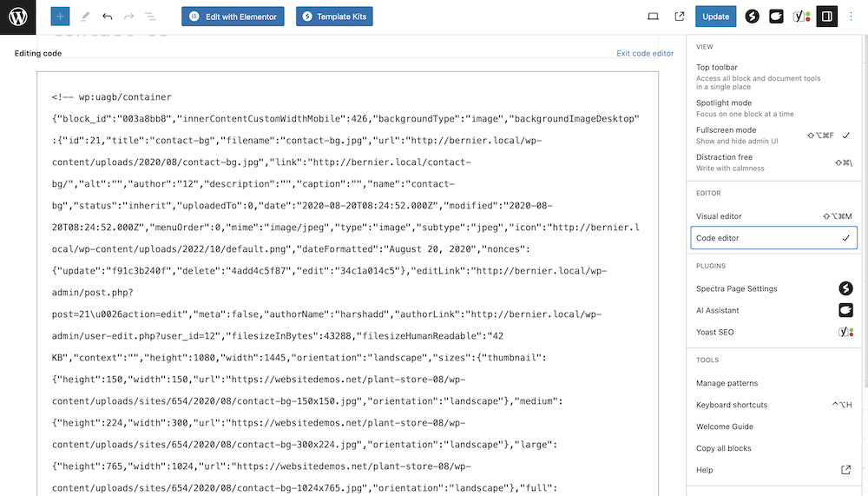
Task: Open Spectra icon in the top toolbar
Action: pos(752,17)
